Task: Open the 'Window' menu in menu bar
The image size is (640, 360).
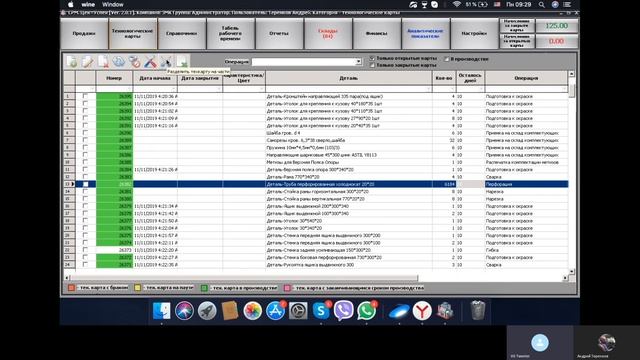Action: pos(113,4)
